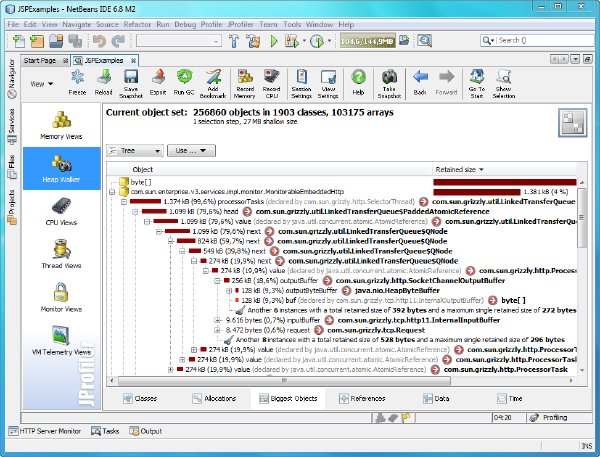
Task: Open the File menu
Action: [x=13, y=24]
